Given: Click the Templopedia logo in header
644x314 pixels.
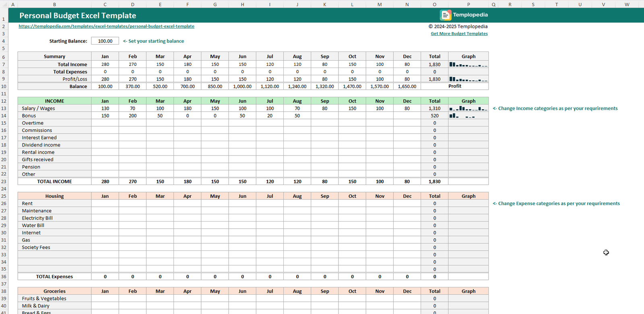Looking at the screenshot, I should [464, 15].
